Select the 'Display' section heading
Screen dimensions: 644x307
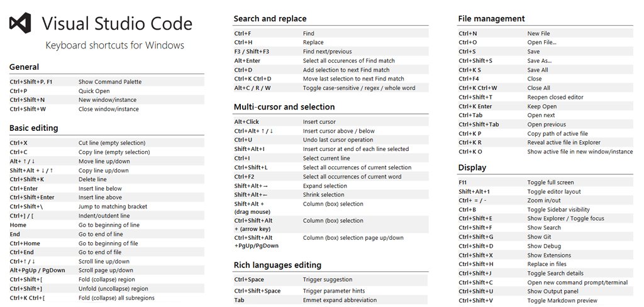click(x=472, y=168)
